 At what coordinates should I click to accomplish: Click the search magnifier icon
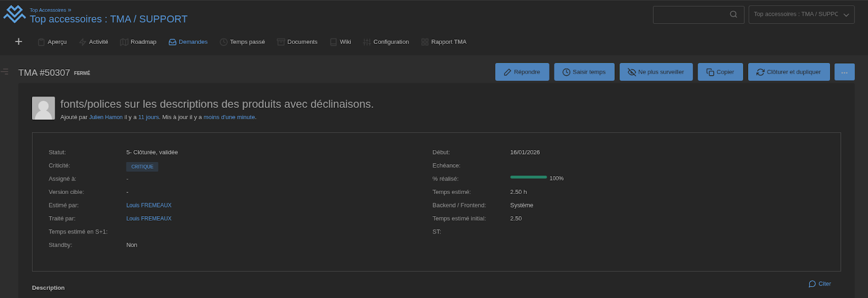coord(733,15)
